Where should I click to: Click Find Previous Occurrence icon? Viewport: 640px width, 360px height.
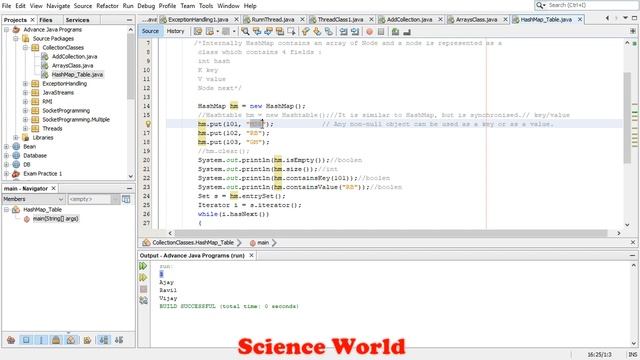pos(257,31)
